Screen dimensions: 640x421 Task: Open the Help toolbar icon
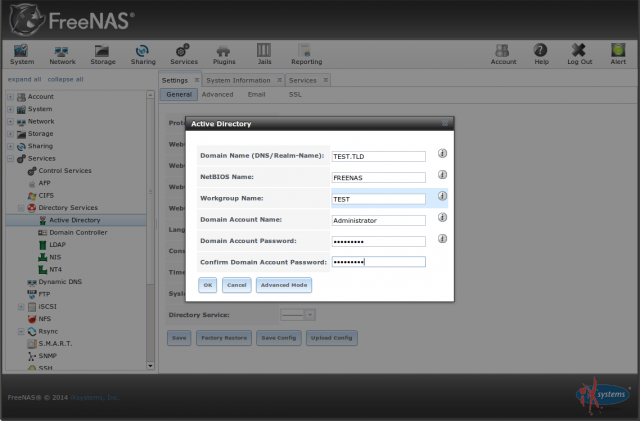point(541,54)
